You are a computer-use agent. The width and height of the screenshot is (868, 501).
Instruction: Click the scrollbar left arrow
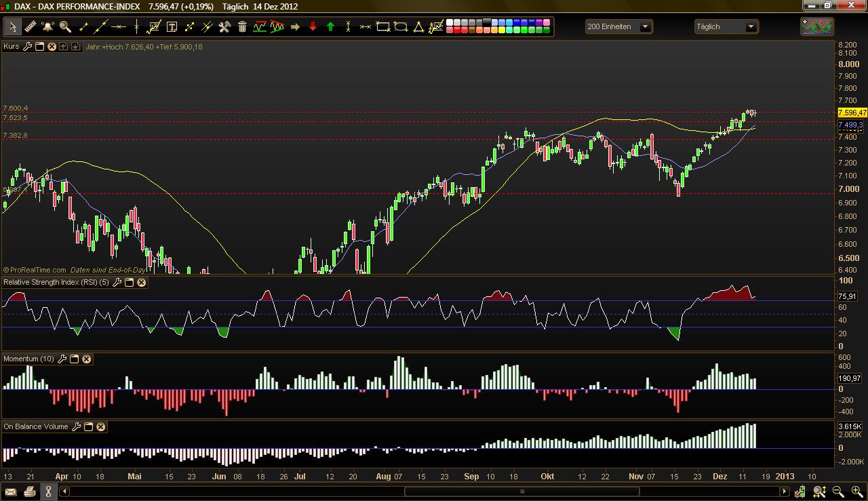pos(64,492)
